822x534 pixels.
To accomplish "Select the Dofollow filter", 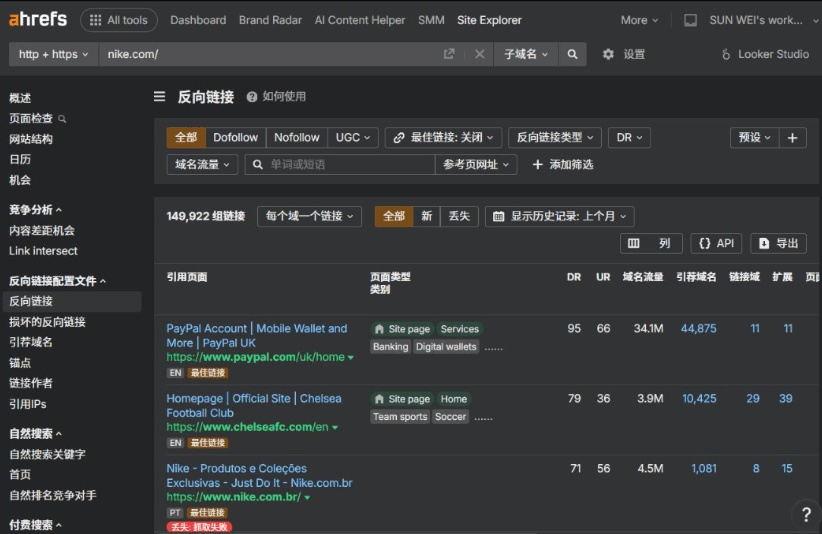I will [x=235, y=138].
